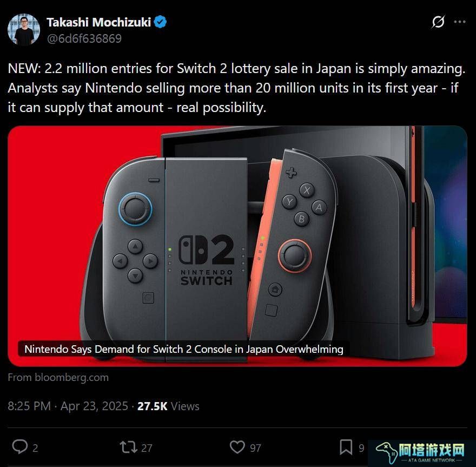The height and width of the screenshot is (467, 476).
Task: Click the 'Nintendo Says Demand' headline caption
Action: pyautogui.click(x=184, y=349)
